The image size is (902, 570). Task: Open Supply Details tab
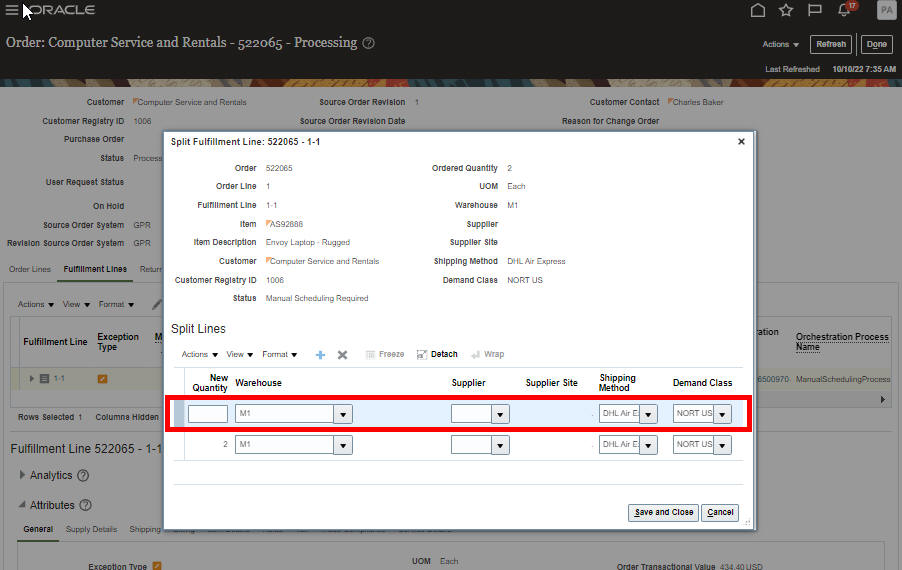[91, 529]
